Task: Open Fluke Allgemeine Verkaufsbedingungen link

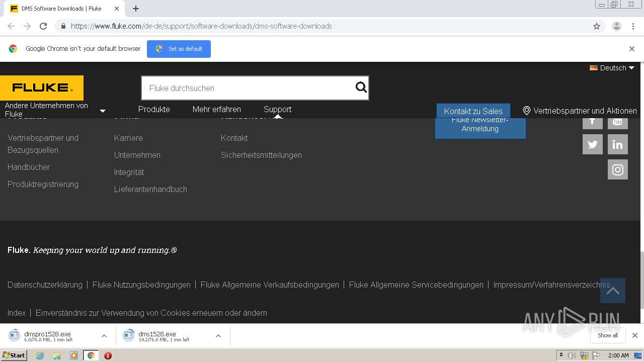Action: pyautogui.click(x=270, y=285)
